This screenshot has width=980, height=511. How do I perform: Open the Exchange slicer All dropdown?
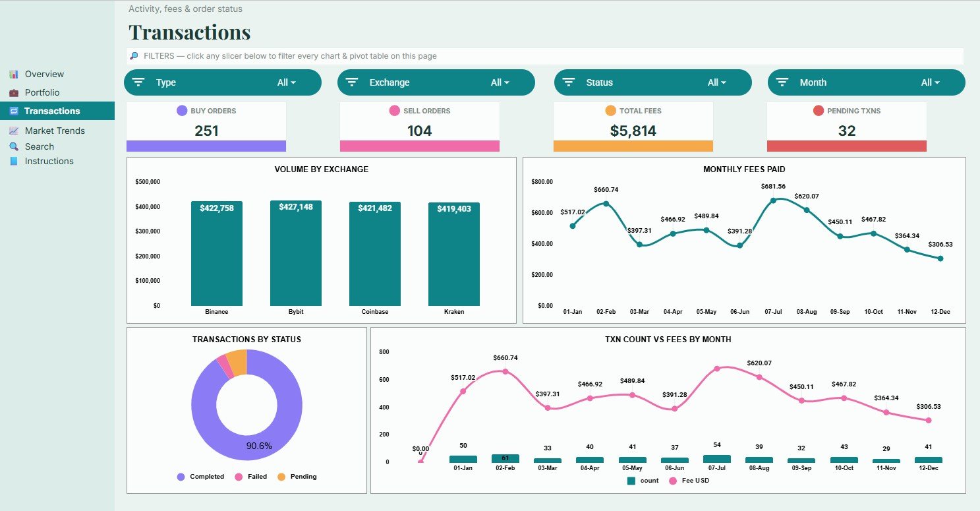coord(500,82)
